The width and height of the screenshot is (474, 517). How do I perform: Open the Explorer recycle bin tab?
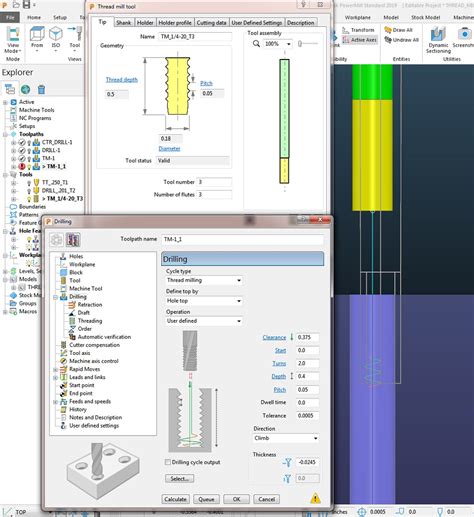click(x=41, y=89)
